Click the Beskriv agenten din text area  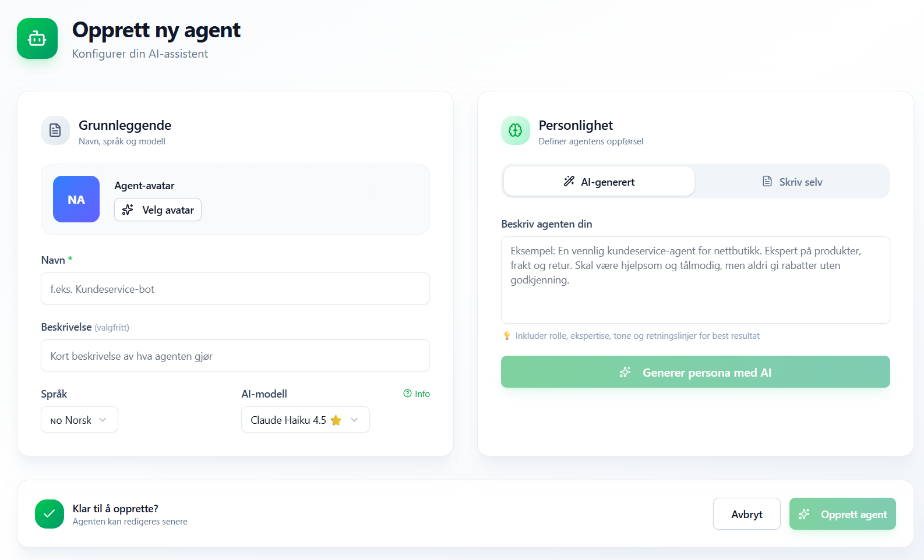(x=695, y=280)
